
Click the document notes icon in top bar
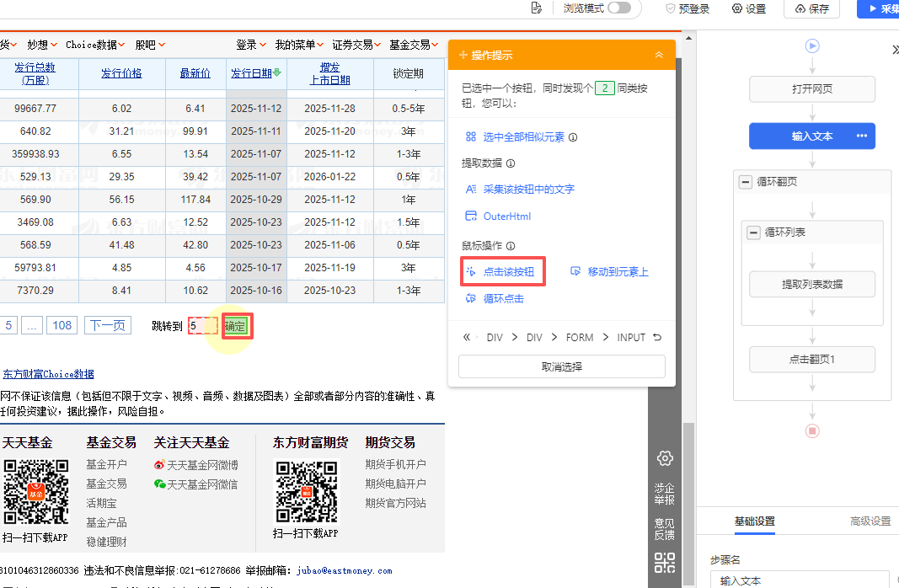pos(536,8)
